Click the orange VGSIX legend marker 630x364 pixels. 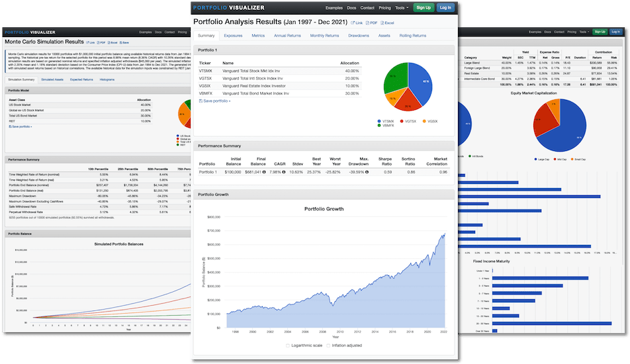coord(424,121)
